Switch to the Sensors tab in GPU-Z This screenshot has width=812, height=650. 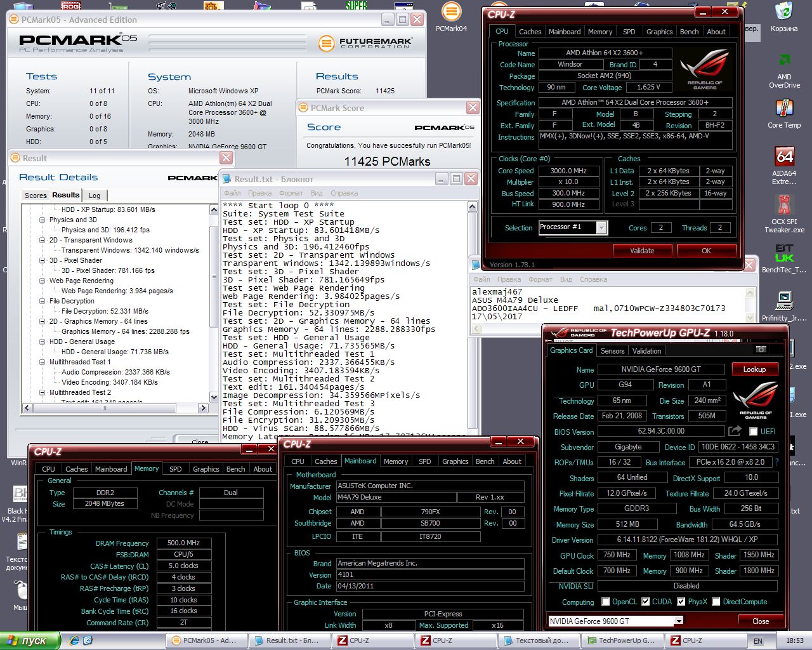pyautogui.click(x=612, y=350)
